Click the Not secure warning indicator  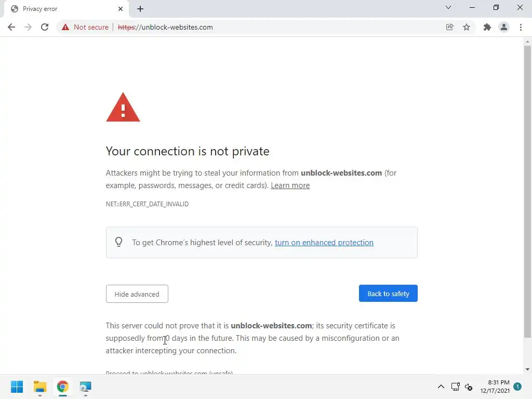pos(85,27)
